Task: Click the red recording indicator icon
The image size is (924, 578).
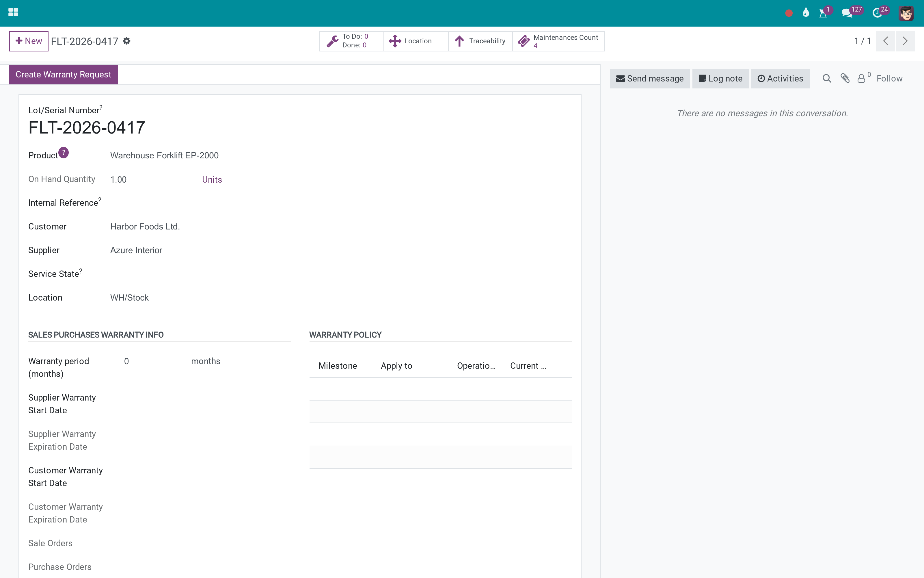Action: click(x=789, y=13)
